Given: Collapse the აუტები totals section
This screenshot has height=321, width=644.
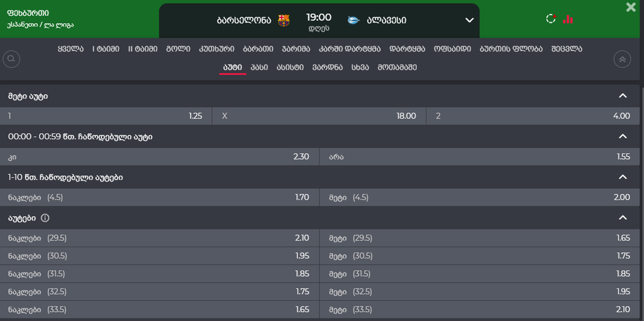Looking at the screenshot, I should [623, 217].
